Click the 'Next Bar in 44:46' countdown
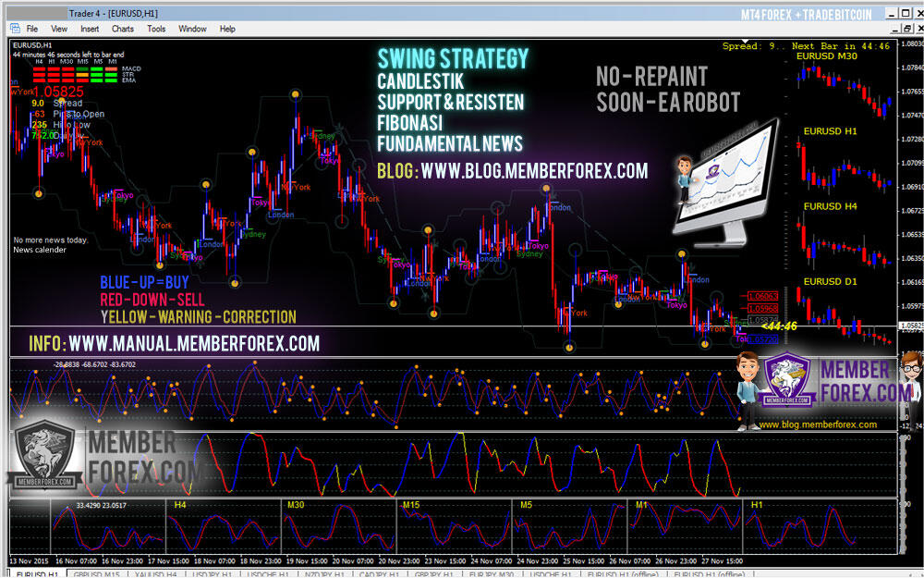Image resolution: width=924 pixels, height=578 pixels. coord(841,46)
